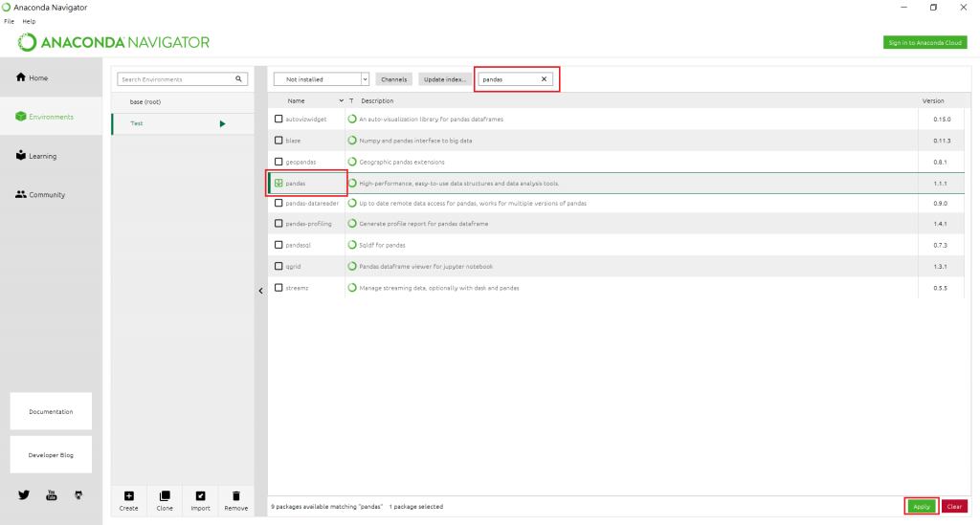Import an environment
The image size is (980, 525).
pos(200,501)
